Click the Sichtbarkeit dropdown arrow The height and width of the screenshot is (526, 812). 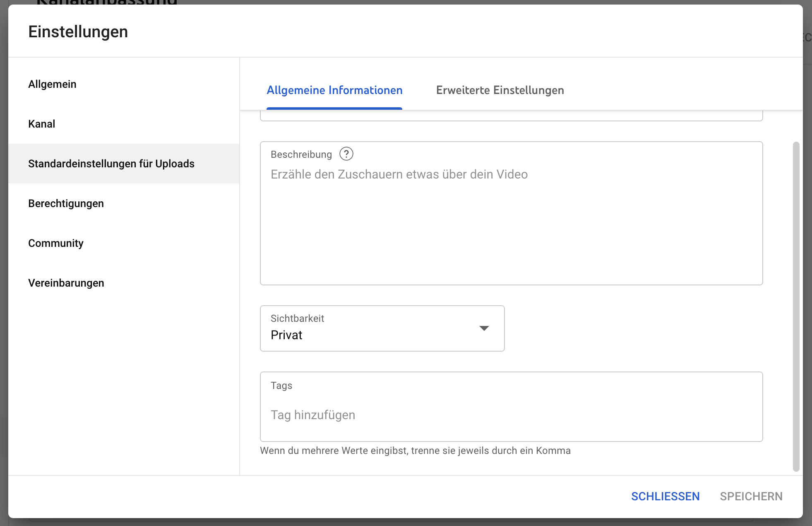484,328
